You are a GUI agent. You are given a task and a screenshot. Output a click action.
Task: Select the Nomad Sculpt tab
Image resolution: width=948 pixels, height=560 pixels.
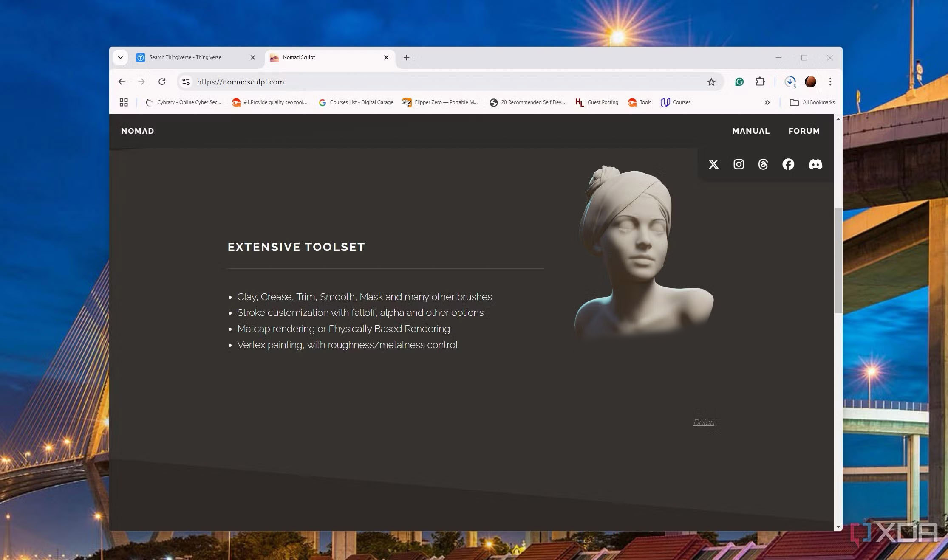[x=330, y=57]
